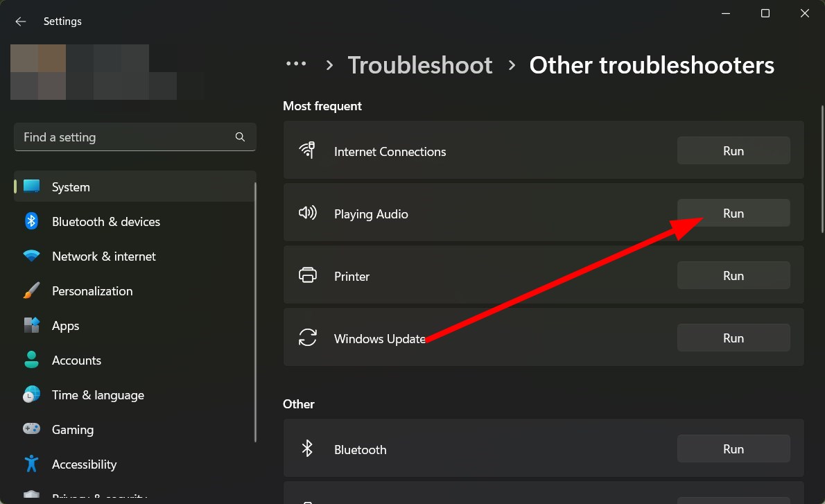
Task: Click the Accounts person icon
Action: point(31,360)
